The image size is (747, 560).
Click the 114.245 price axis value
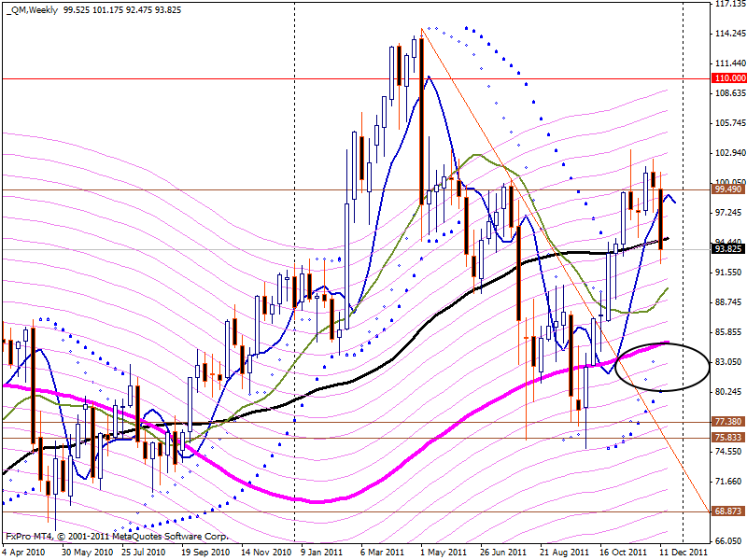click(x=730, y=34)
